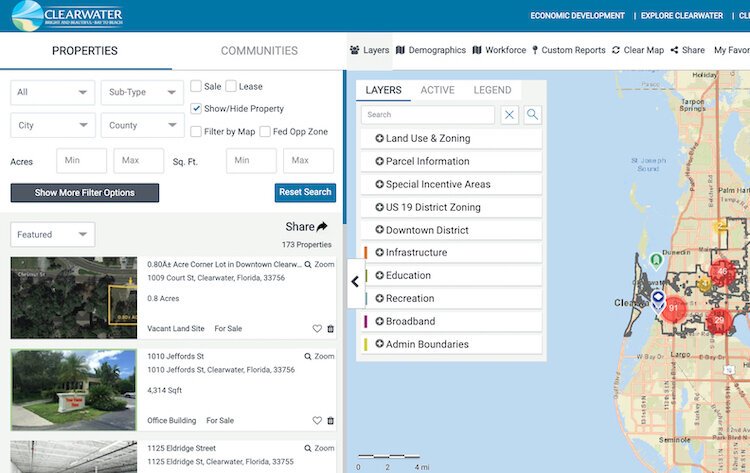Screen dimensions: 750x473
Task: Uncheck the Show/Hide Property checkbox
Action: coord(196,109)
